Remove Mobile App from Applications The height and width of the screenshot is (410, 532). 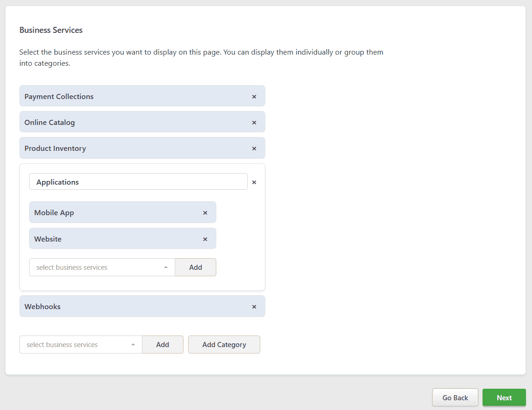tap(205, 213)
